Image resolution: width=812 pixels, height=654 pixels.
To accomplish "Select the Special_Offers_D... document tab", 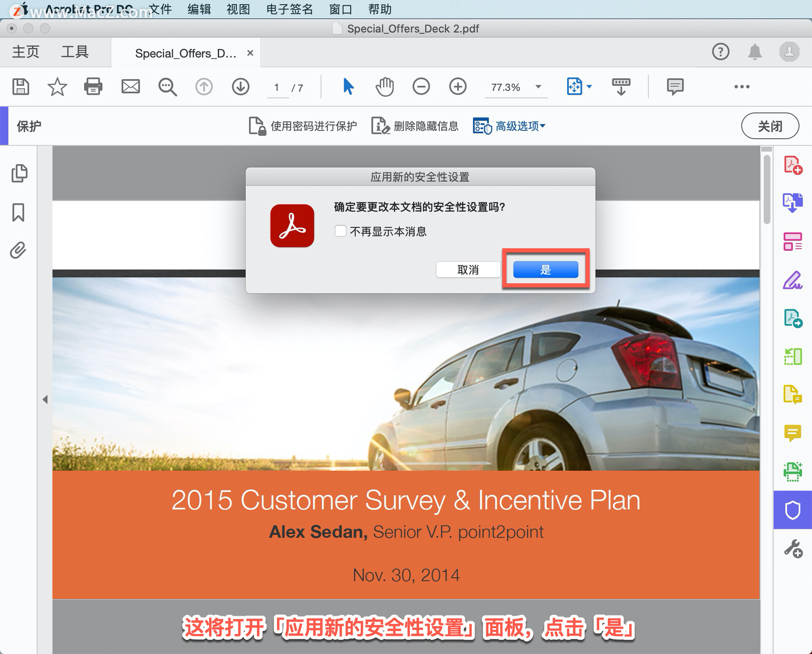I will click(x=186, y=53).
